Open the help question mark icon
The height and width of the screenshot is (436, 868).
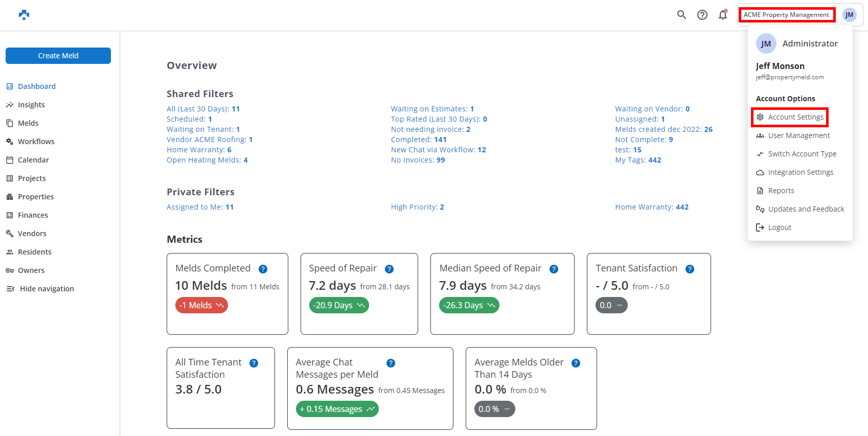click(x=702, y=15)
